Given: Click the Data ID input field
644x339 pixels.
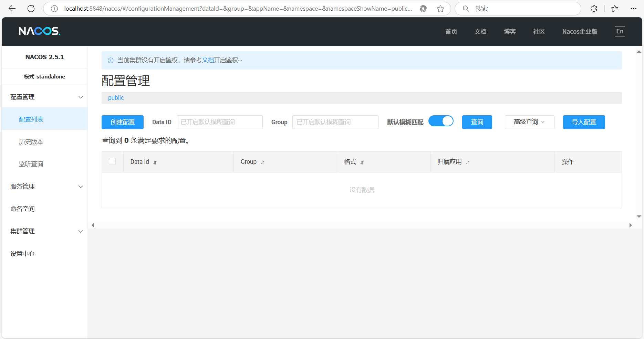Looking at the screenshot, I should coord(219,122).
